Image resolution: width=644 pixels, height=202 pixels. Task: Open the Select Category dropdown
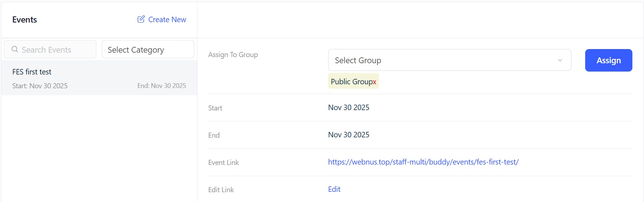point(148,50)
